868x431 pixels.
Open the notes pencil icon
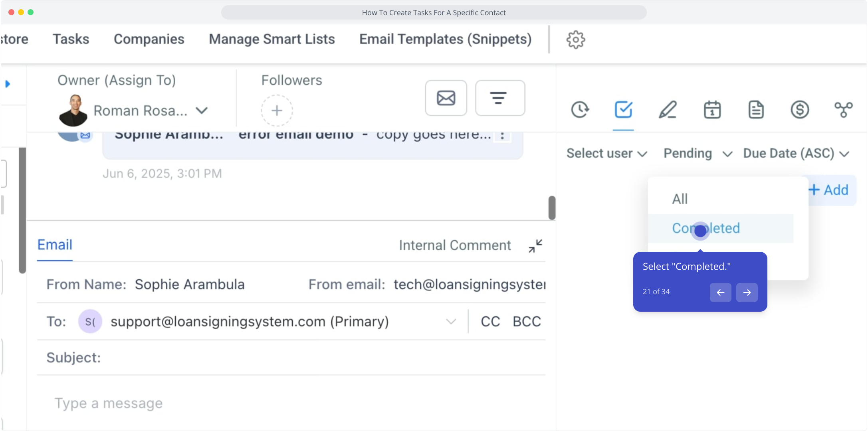pyautogui.click(x=668, y=110)
